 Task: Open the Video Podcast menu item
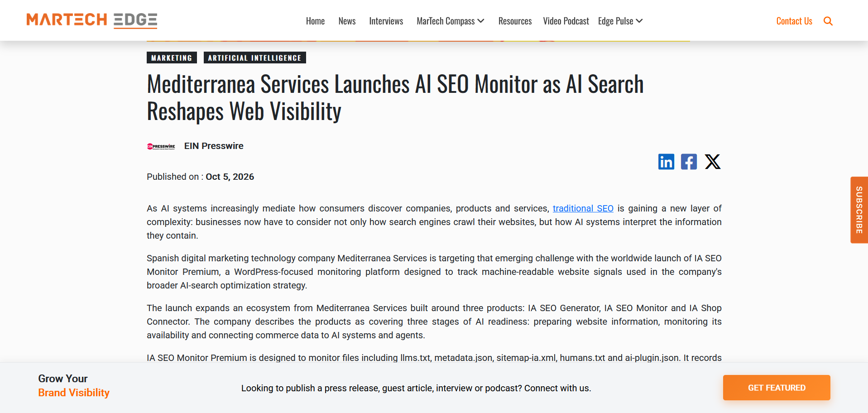(566, 21)
